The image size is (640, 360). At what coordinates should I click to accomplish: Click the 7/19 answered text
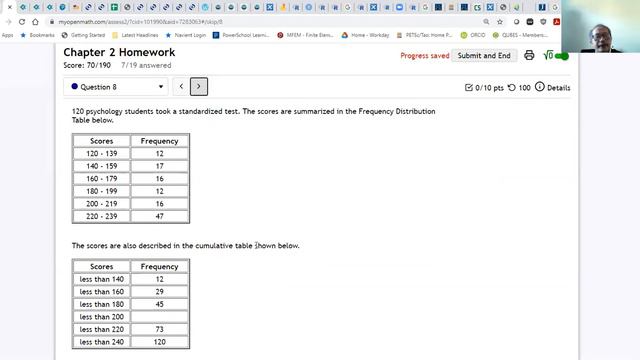tap(146, 65)
